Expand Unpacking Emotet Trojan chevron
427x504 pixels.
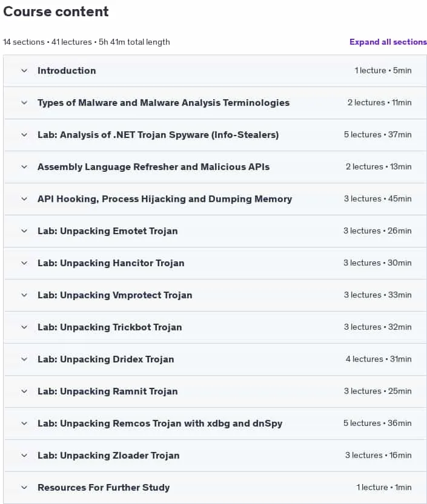[x=24, y=231]
